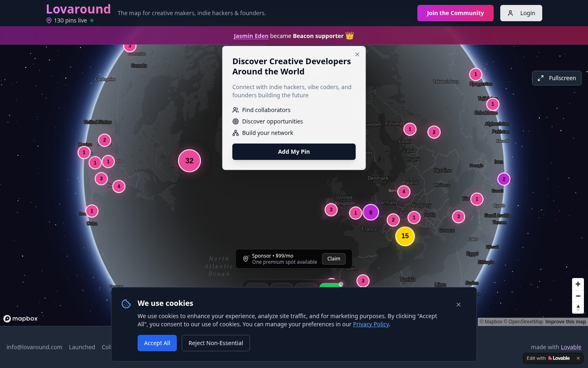Select the 1-pin marker beside the purple 6 cluster

tap(356, 213)
